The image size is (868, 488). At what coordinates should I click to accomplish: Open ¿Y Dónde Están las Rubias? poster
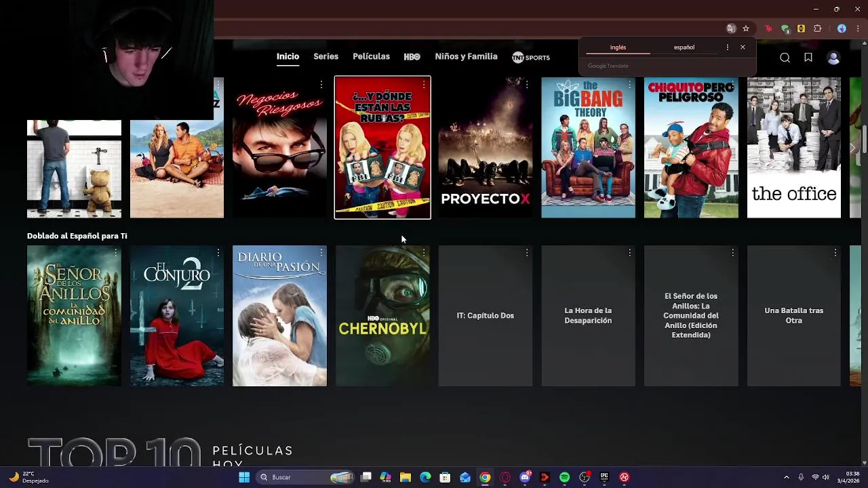coord(382,148)
